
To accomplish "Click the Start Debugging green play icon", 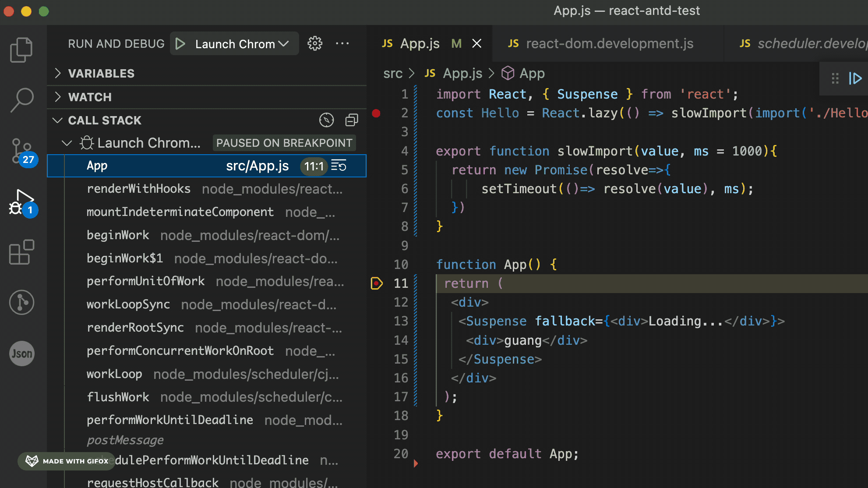I will pos(180,44).
